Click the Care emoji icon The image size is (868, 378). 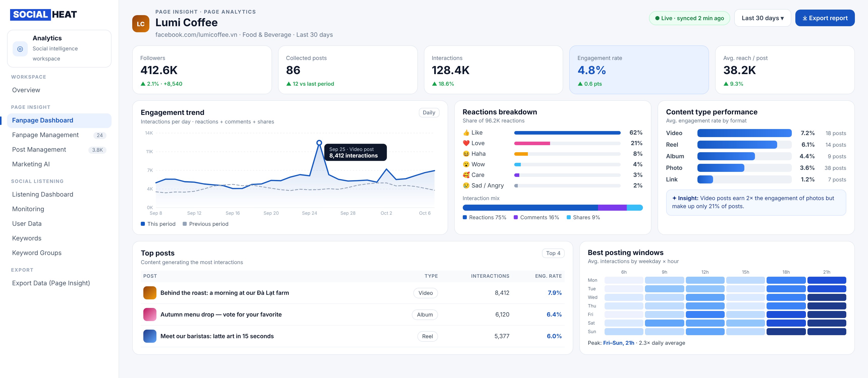[466, 175]
